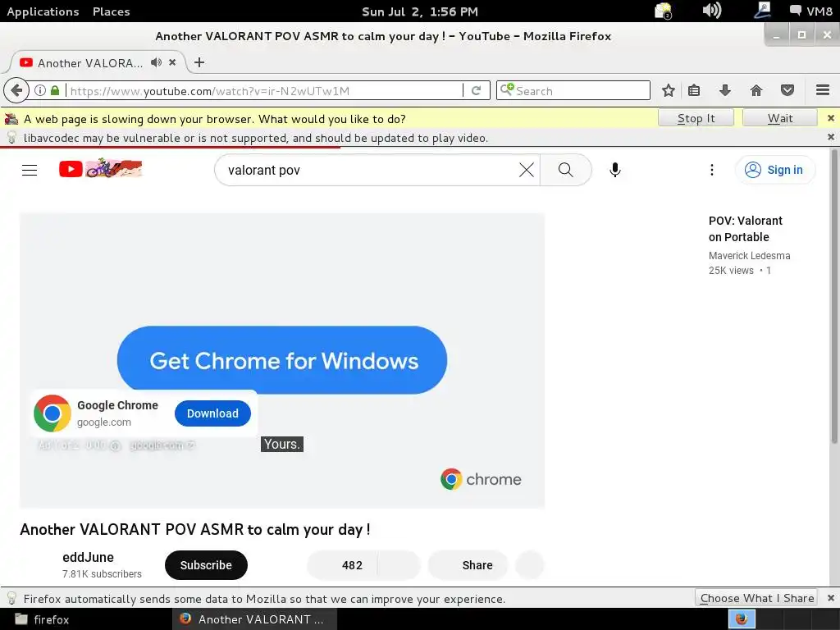The height and width of the screenshot is (630, 840).
Task: Mute the tab using its speaker icon
Action: coord(156,62)
